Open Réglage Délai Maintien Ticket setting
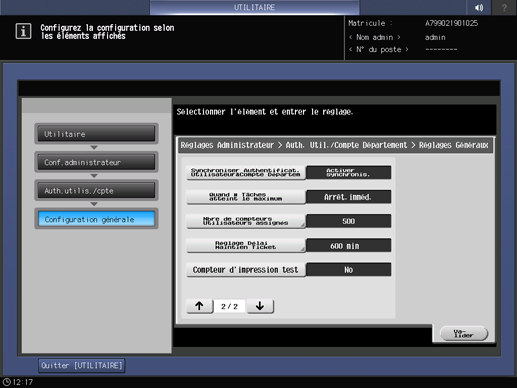The image size is (517, 388). [x=246, y=245]
